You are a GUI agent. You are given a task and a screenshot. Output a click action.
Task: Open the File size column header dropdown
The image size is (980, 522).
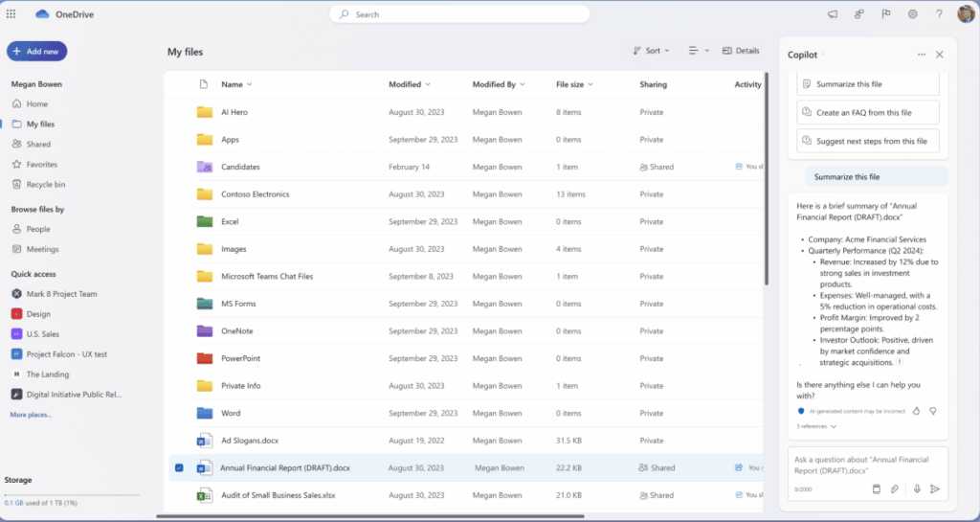574,84
